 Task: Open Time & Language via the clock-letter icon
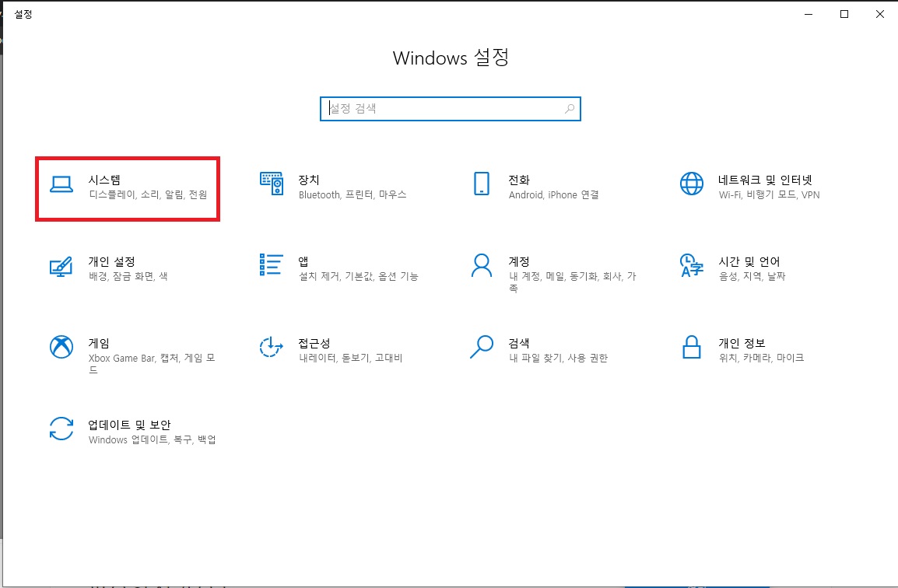click(691, 265)
